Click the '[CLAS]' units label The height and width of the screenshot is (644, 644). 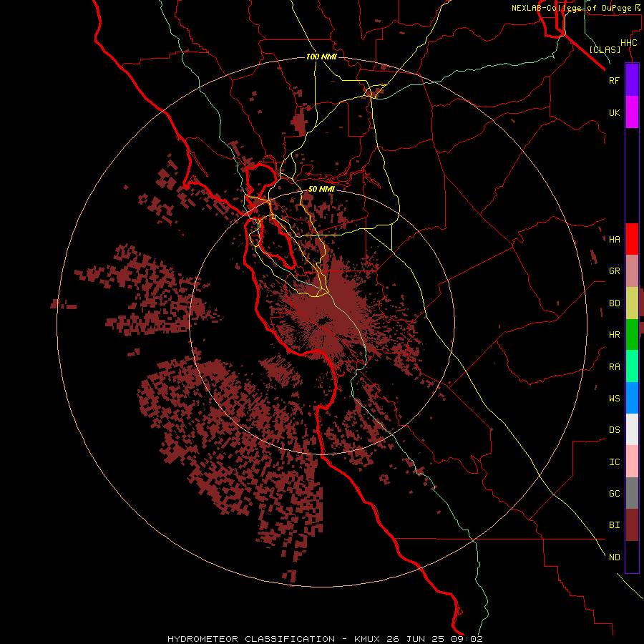coord(605,49)
